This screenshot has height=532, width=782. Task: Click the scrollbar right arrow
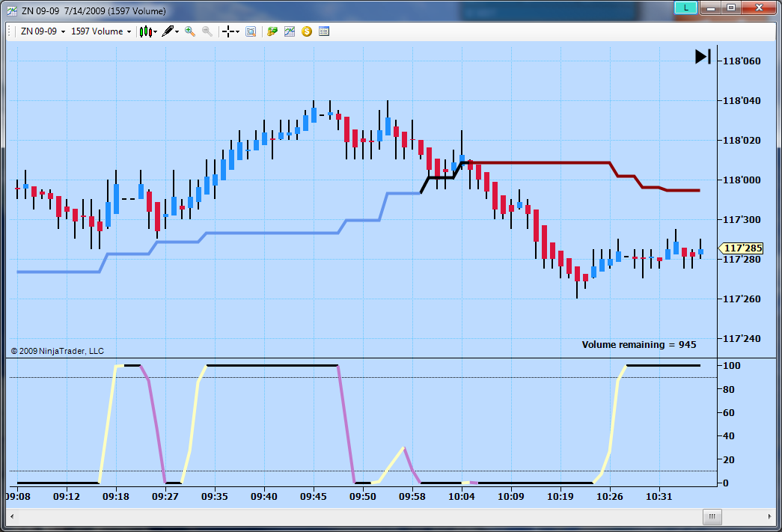[x=769, y=516]
